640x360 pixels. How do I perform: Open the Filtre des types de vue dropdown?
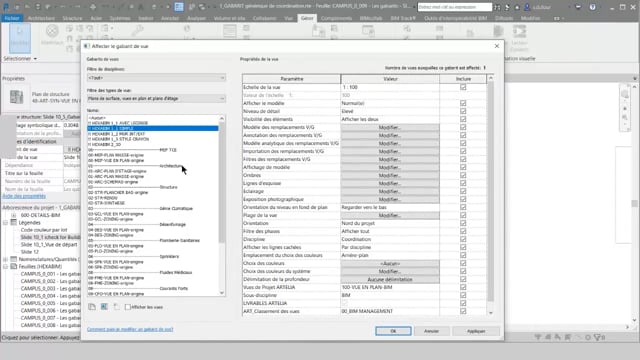(x=156, y=98)
